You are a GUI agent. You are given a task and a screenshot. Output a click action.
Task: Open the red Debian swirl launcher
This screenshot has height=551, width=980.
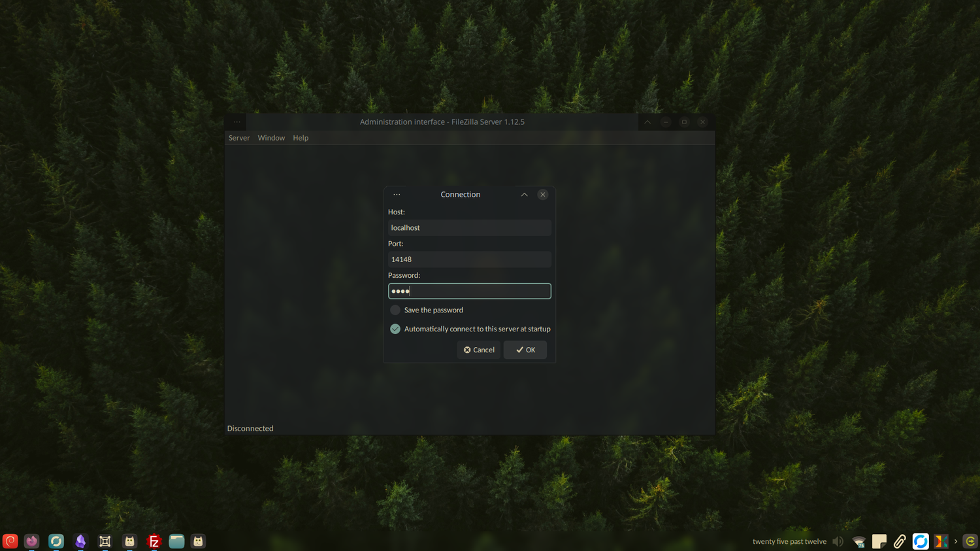[x=10, y=541]
